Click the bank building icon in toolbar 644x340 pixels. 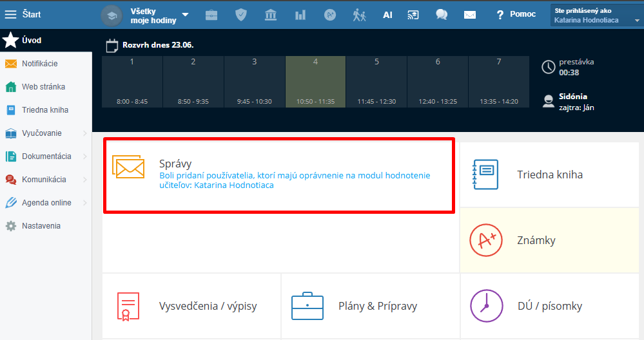click(x=271, y=15)
